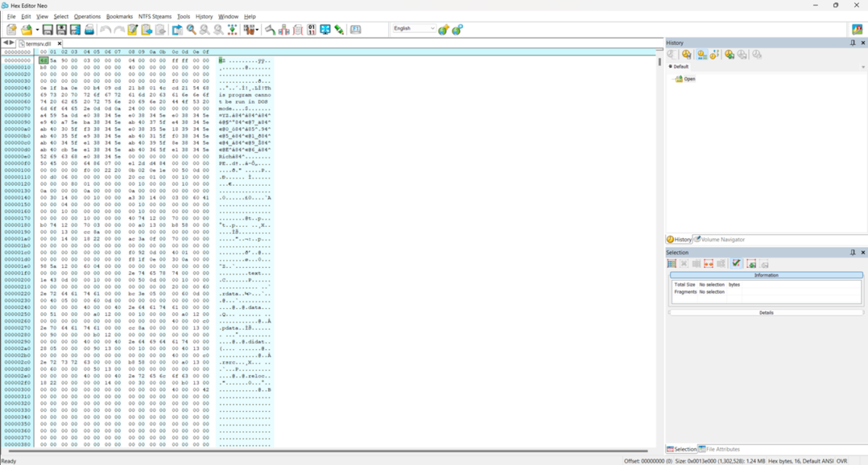Print the document using the printer icon

click(90, 28)
